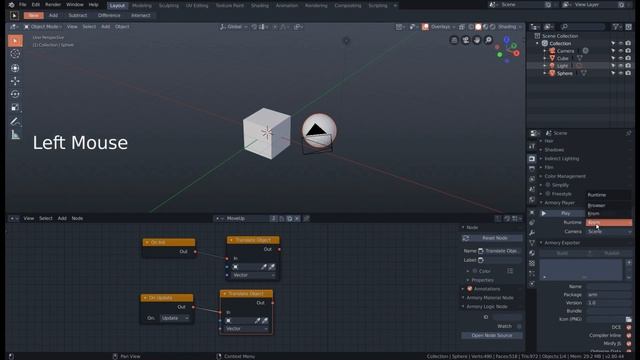
Task: Click the Intersect selection mode button
Action: point(140,16)
